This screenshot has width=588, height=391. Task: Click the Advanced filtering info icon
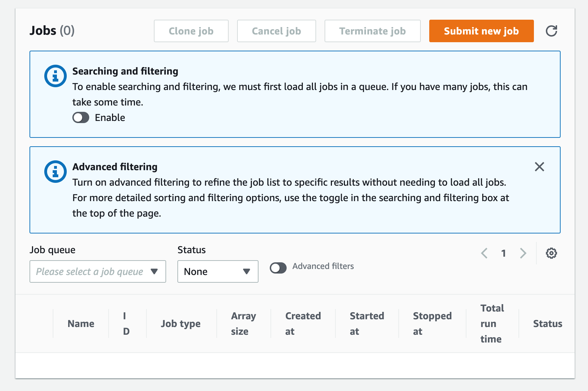(x=55, y=172)
